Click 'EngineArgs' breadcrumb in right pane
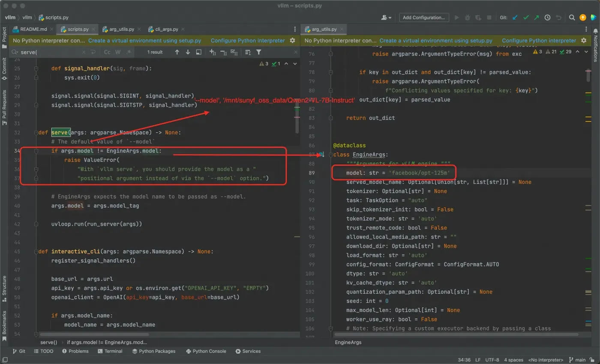This screenshot has height=364, width=600. 348,342
